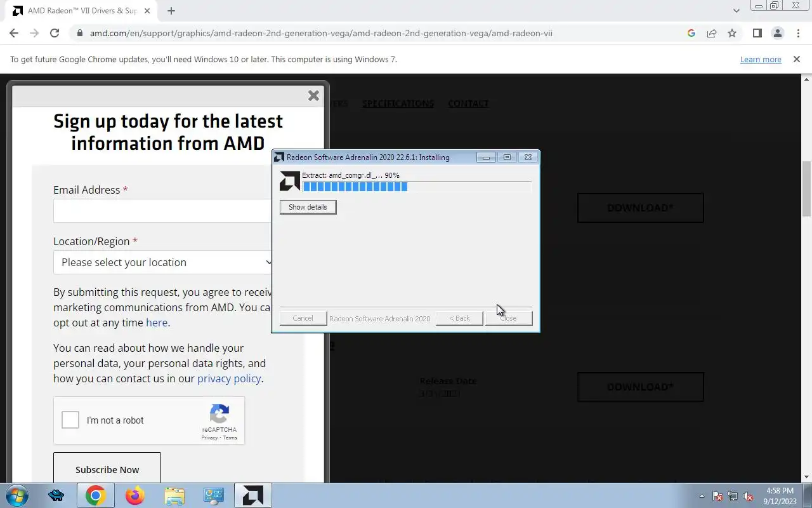Open reCAPTCHA Terms link
Image resolution: width=812 pixels, height=508 pixels.
[230, 438]
